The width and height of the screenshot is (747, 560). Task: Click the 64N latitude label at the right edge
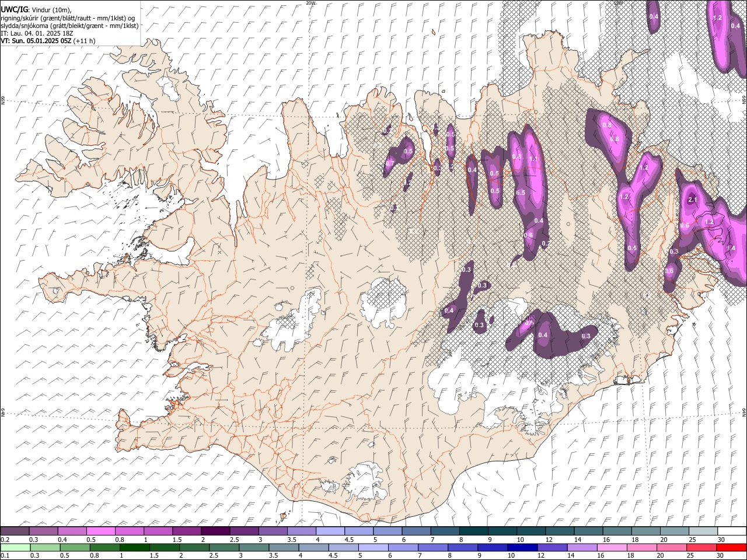point(744,412)
